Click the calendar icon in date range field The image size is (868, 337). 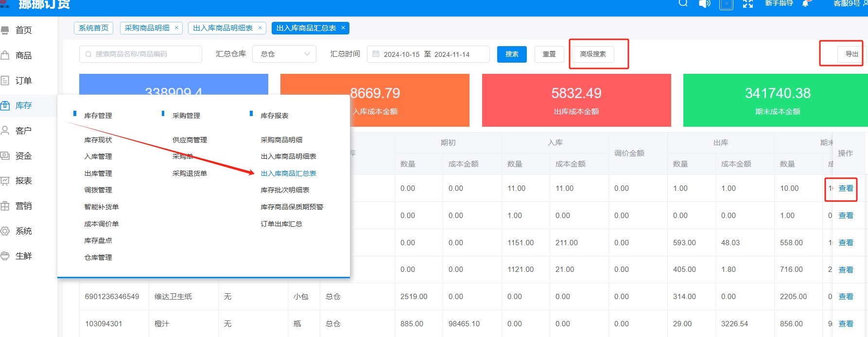tap(376, 54)
